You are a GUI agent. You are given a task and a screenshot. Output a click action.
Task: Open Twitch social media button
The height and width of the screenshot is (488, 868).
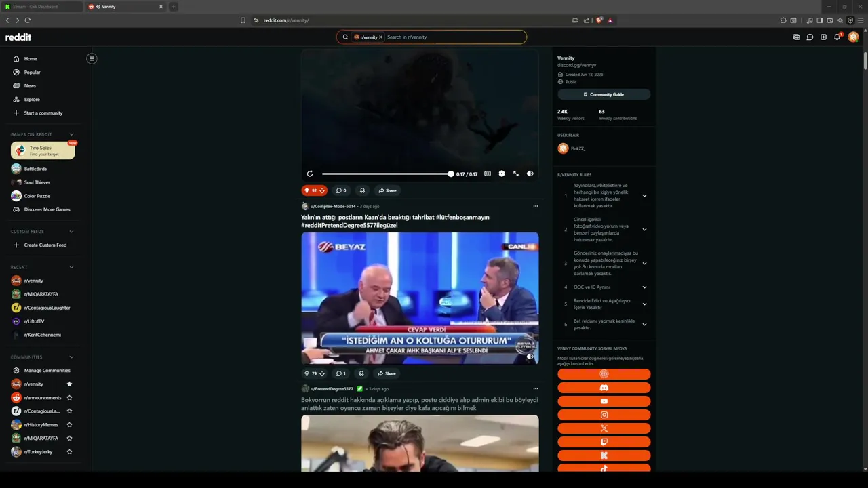tap(604, 442)
